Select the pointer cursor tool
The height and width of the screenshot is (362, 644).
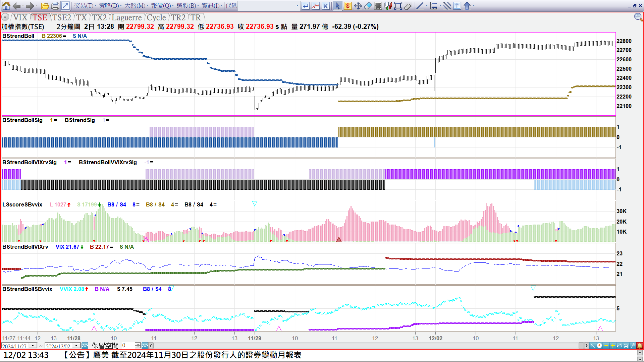click(337, 6)
